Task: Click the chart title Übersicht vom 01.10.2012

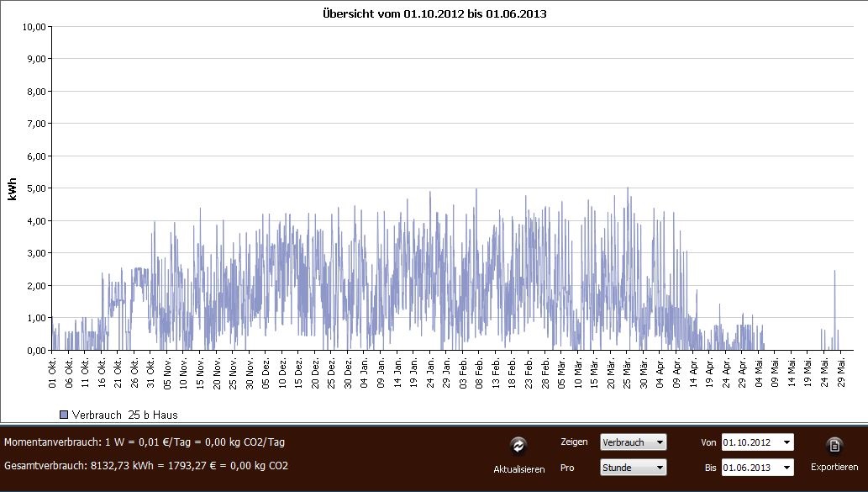Action: tap(434, 14)
